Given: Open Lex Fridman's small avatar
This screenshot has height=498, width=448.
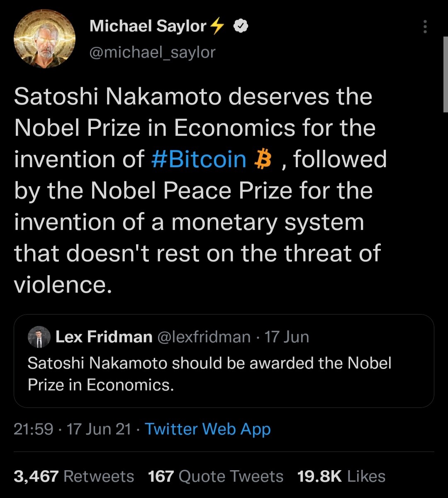Looking at the screenshot, I should (x=39, y=337).
